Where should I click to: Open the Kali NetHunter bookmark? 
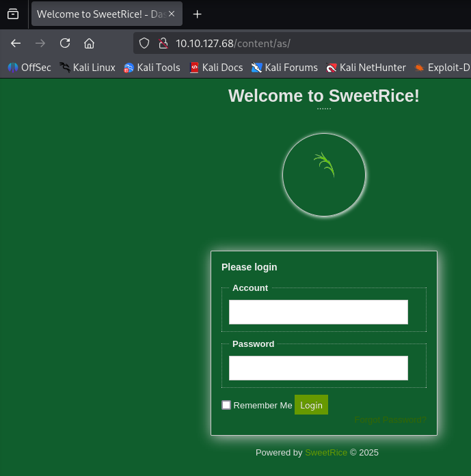(x=366, y=68)
